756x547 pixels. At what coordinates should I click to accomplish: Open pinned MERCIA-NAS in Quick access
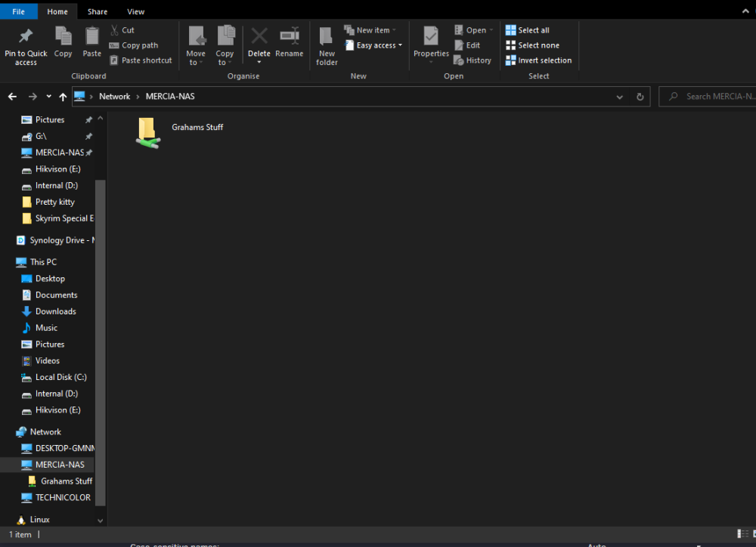click(x=60, y=153)
